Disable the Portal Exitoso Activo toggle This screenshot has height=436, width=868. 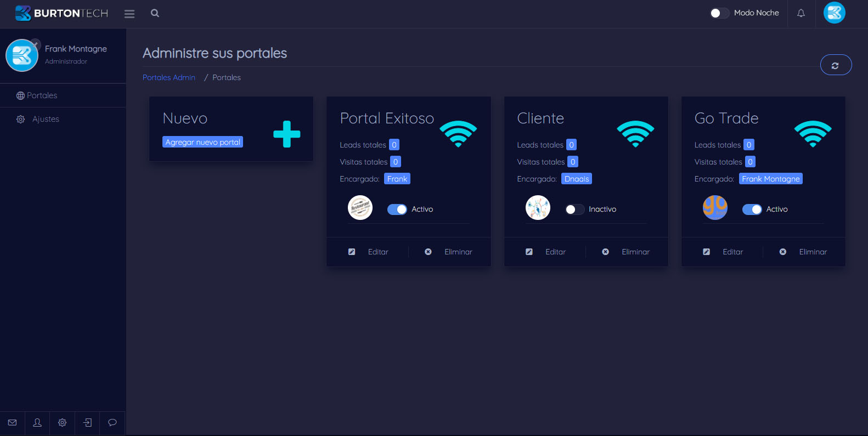click(x=397, y=209)
